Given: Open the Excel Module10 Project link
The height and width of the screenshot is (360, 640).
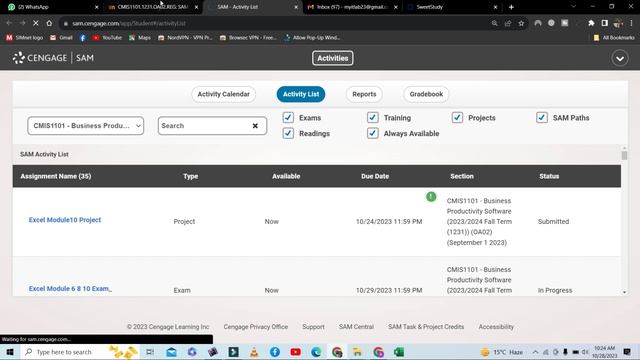Looking at the screenshot, I should tap(65, 220).
